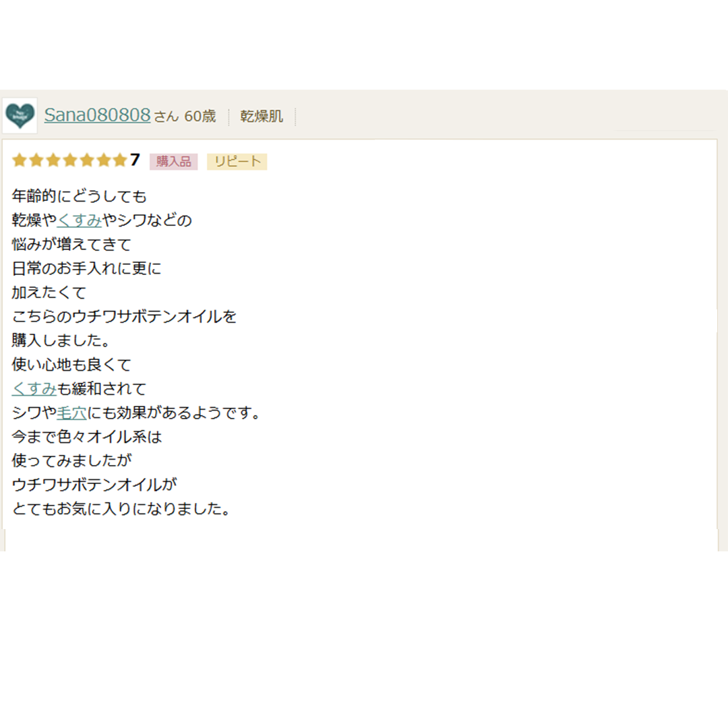The image size is (728, 728).
Task: Click the line 今まで色々オイル系は
Action: click(87, 436)
